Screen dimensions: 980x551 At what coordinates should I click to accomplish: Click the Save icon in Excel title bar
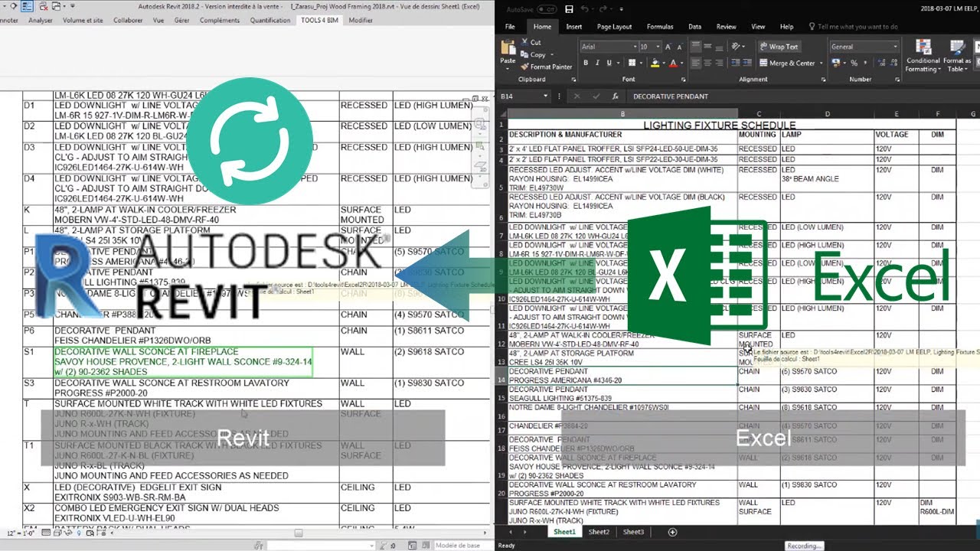pos(569,9)
